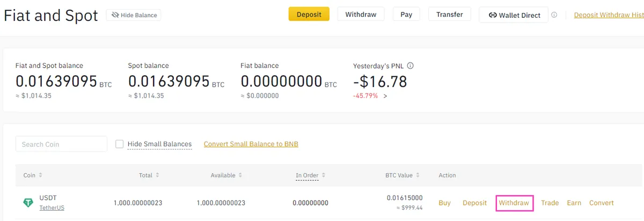
Task: Click Earn in the USDT row
Action: 574,203
